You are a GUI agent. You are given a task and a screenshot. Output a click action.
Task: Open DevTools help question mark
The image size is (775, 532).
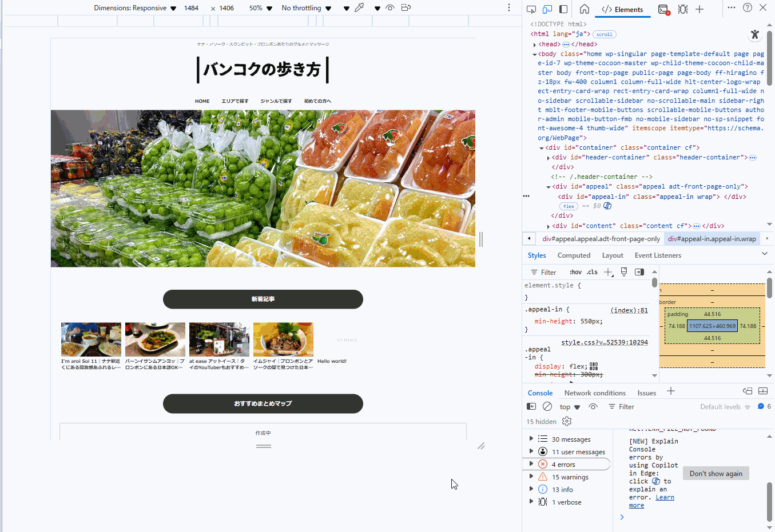coord(748,7)
